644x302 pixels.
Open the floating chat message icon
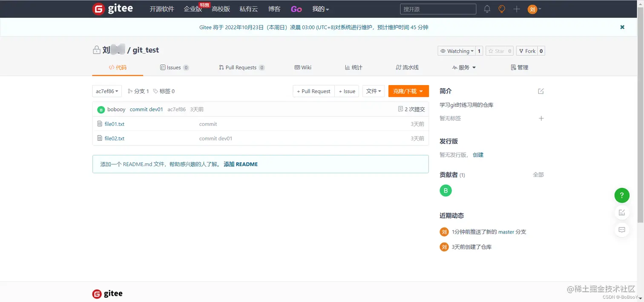point(622,230)
